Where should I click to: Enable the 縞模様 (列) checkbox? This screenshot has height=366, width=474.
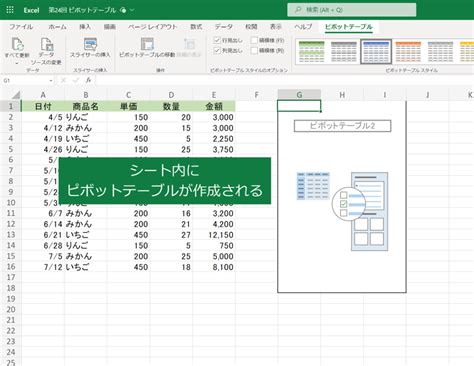point(254,50)
